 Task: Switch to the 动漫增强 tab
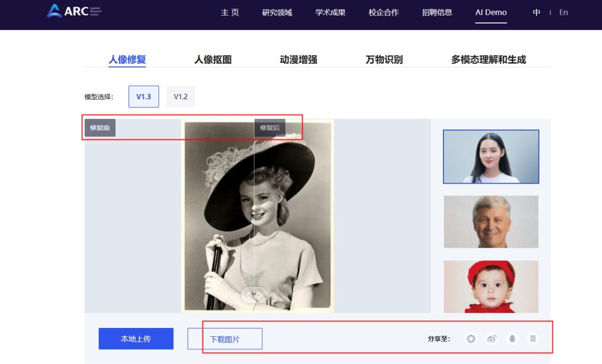[298, 60]
